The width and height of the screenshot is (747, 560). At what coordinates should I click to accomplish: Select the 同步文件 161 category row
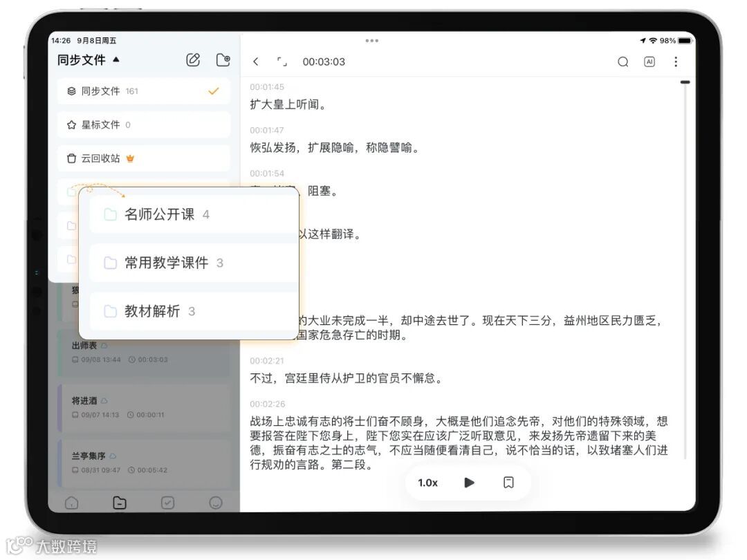click(143, 91)
